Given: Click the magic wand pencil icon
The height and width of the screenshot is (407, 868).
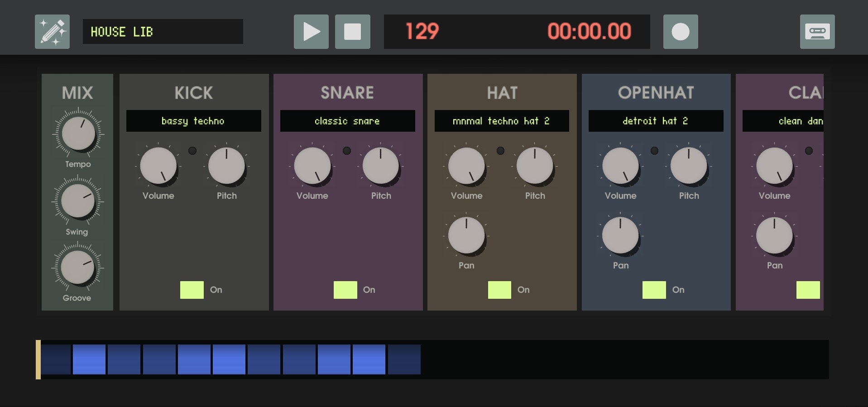Looking at the screenshot, I should coord(52,32).
